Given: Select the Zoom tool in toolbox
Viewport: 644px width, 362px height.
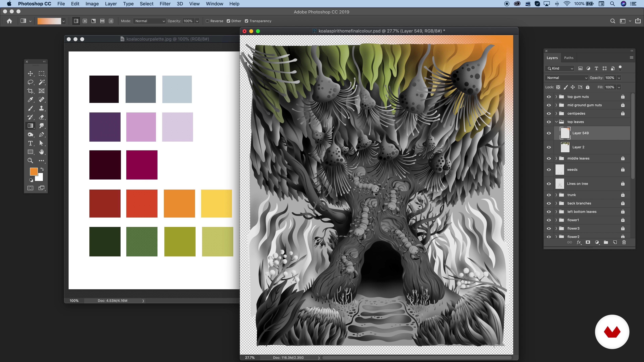Looking at the screenshot, I should coord(30,161).
